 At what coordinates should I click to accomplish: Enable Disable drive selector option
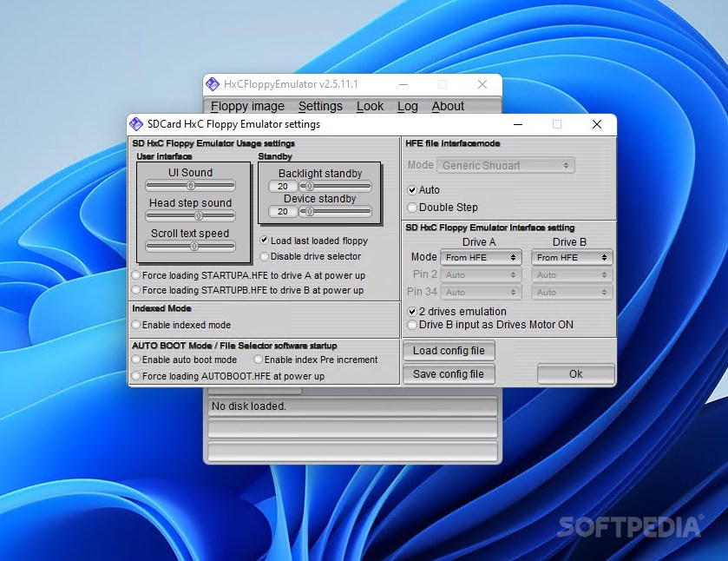(x=264, y=256)
